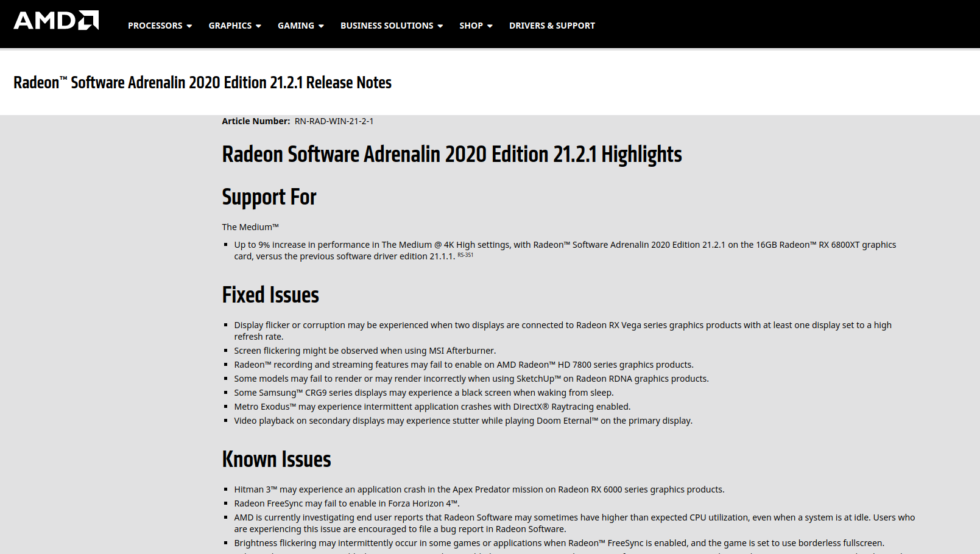The height and width of the screenshot is (554, 980).
Task: Click the Forza Horizon 4 FreeSync bullet
Action: [347, 503]
